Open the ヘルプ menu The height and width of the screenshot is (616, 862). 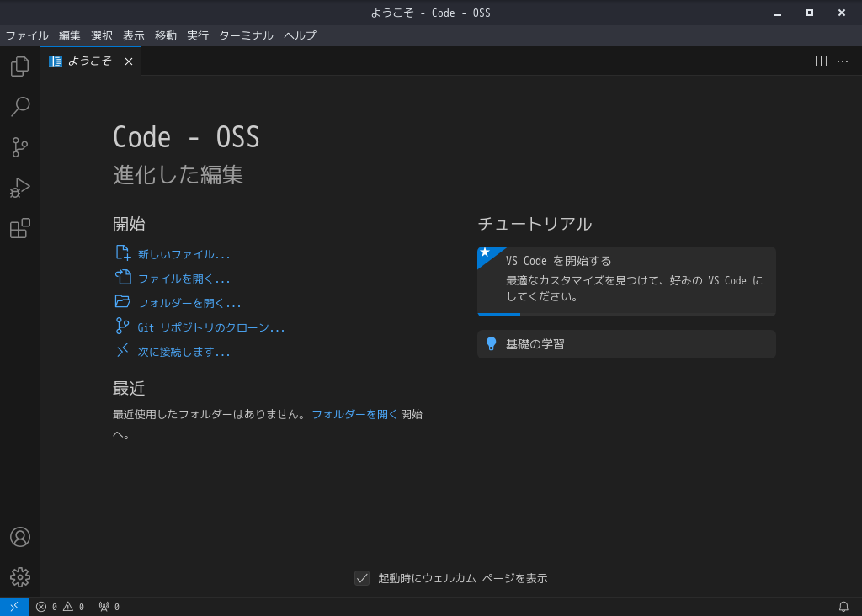click(x=300, y=35)
